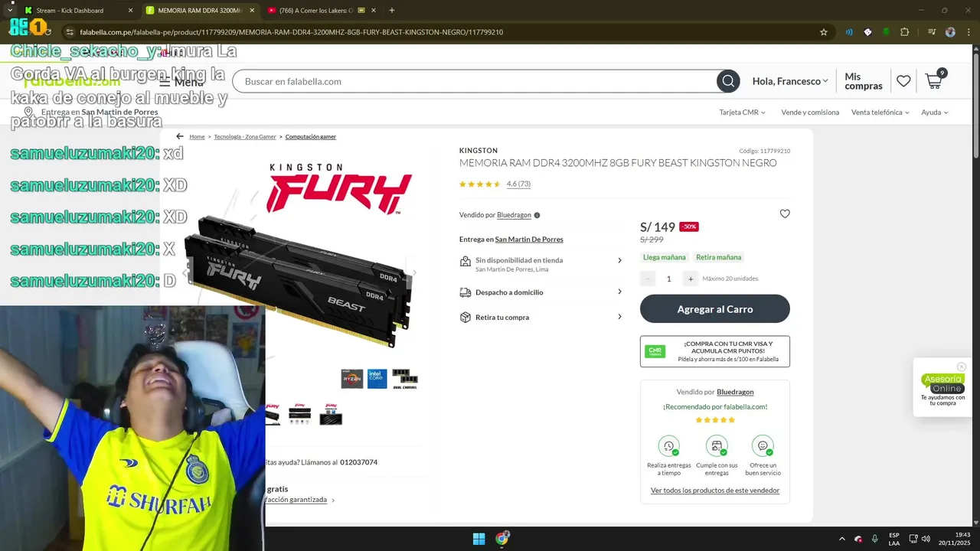The width and height of the screenshot is (980, 551).
Task: Click the Buscar en falabella.com field
Action: (x=475, y=81)
